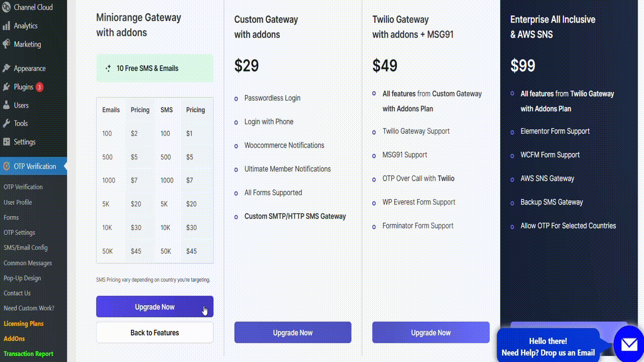Click the Tools wrench icon
Image resolution: width=644 pixels, height=362 pixels.
click(7, 123)
